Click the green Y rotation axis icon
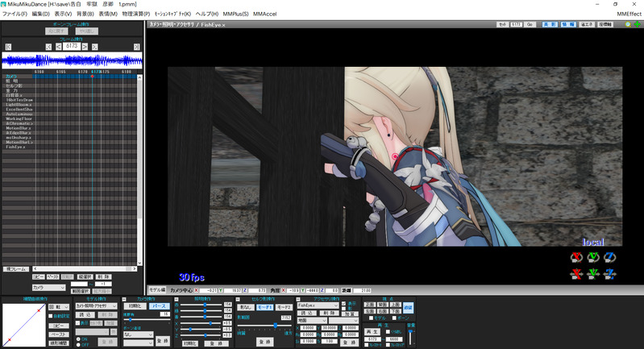Screen dimensions: 644x349 click(593, 257)
